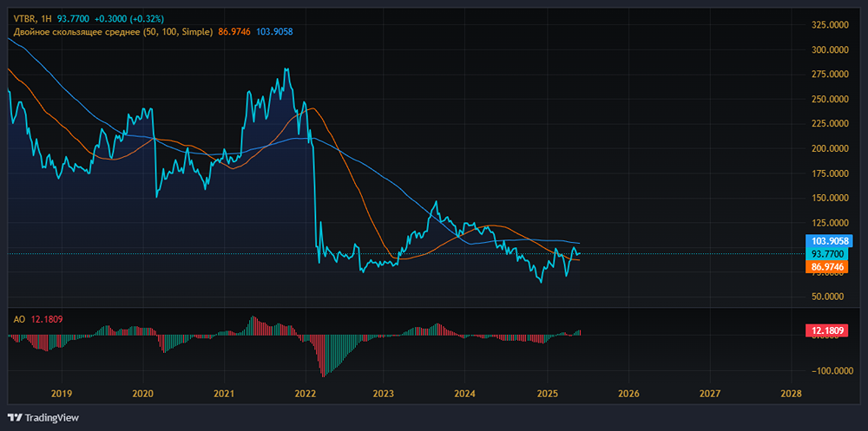The height and width of the screenshot is (431, 868).
Task: Select the blue 103.9058 price axis tag
Action: tap(829, 241)
